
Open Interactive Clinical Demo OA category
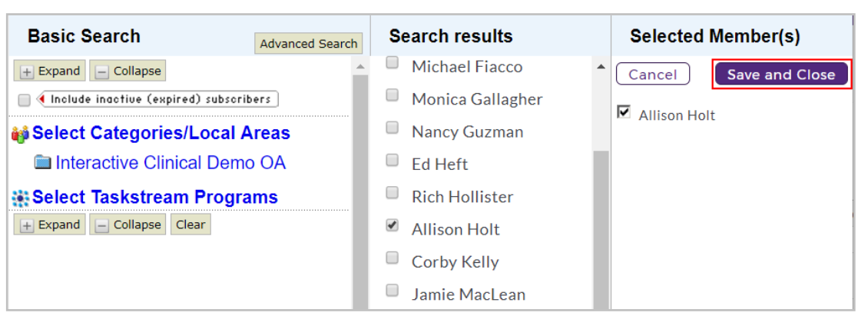[x=171, y=163]
